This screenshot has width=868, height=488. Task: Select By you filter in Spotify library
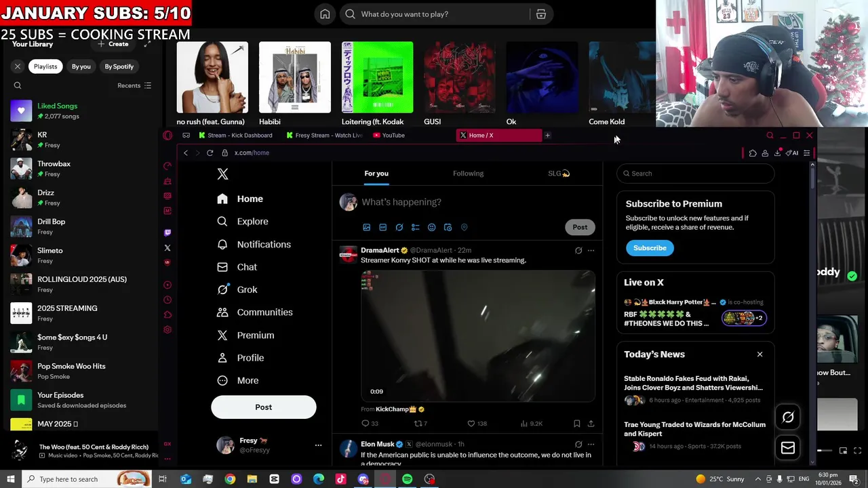[81, 66]
